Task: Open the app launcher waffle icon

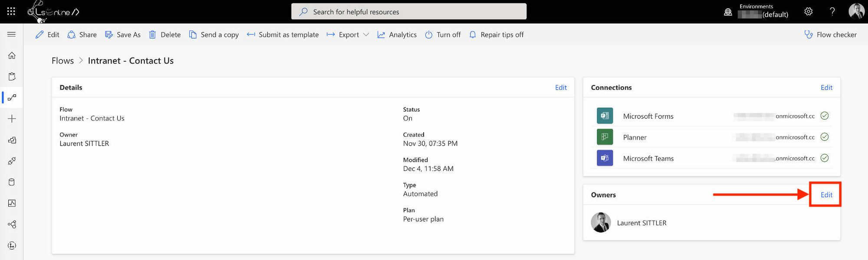Action: pos(11,12)
